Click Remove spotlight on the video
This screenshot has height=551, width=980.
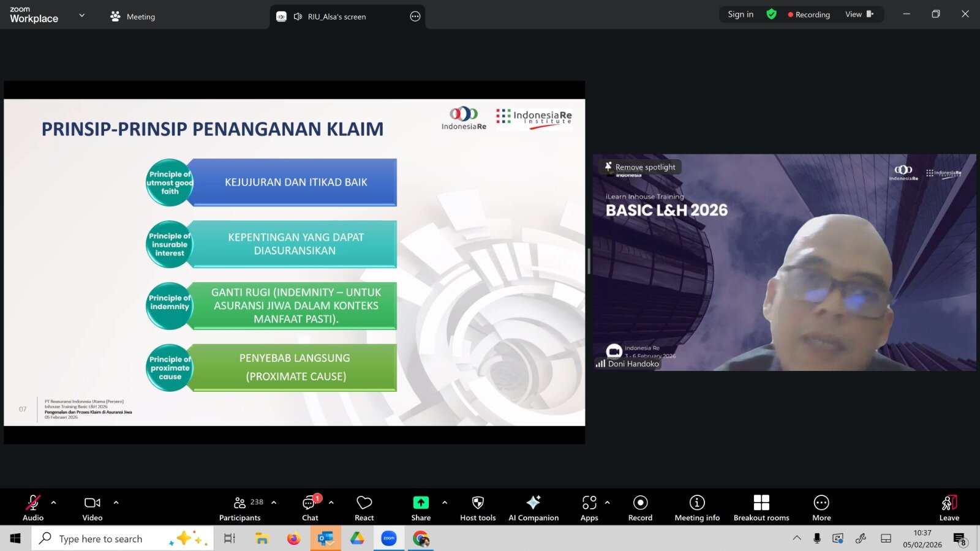(x=641, y=167)
